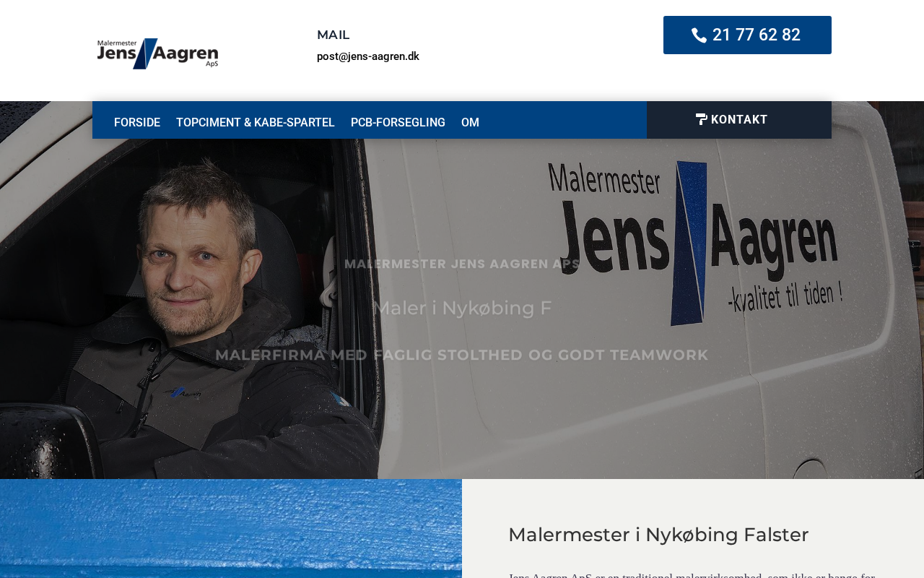The width and height of the screenshot is (924, 578).
Task: Go to the FORSIDE menu item
Action: [137, 123]
